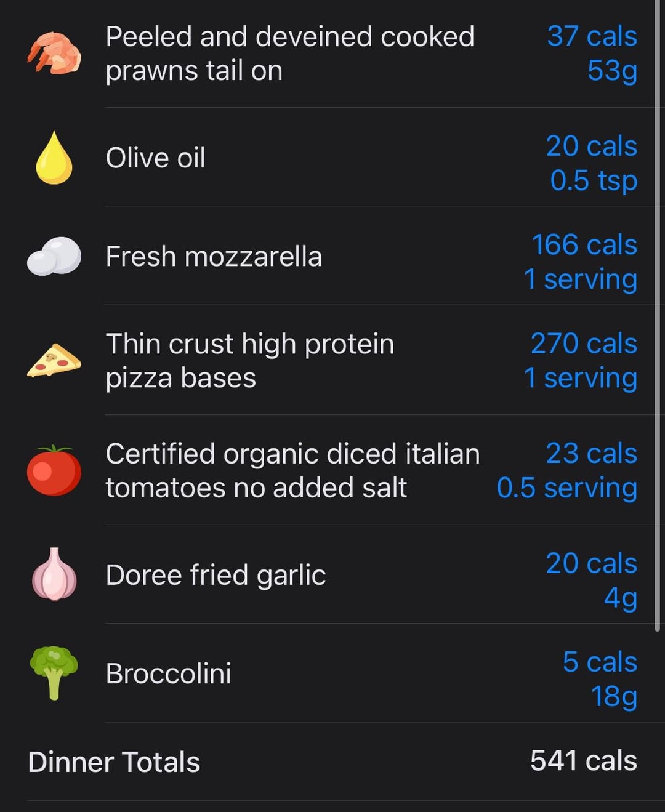
Task: Tap the fresh mozzarella balls icon
Action: [x=54, y=256]
